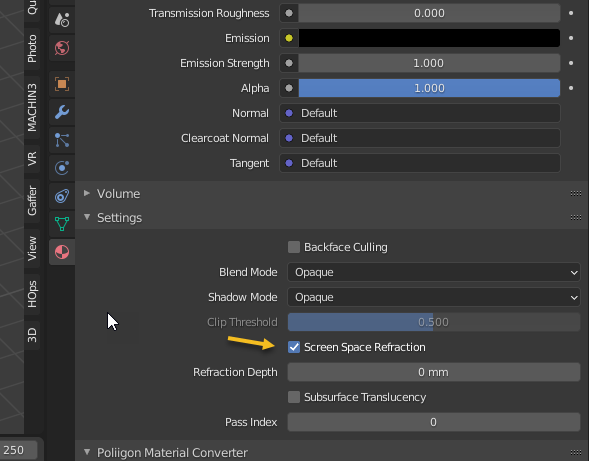Disable Screen Space Refraction checkbox
This screenshot has width=589, height=461.
pyautogui.click(x=294, y=347)
